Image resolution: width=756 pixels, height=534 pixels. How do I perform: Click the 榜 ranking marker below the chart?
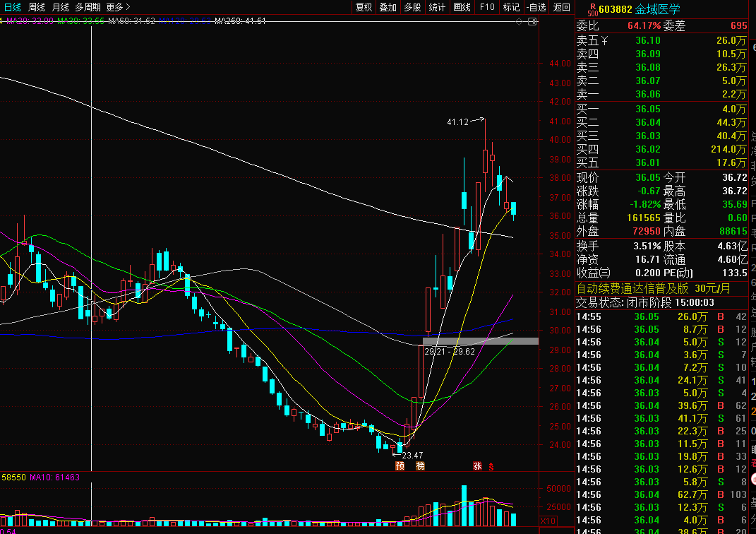[421, 466]
